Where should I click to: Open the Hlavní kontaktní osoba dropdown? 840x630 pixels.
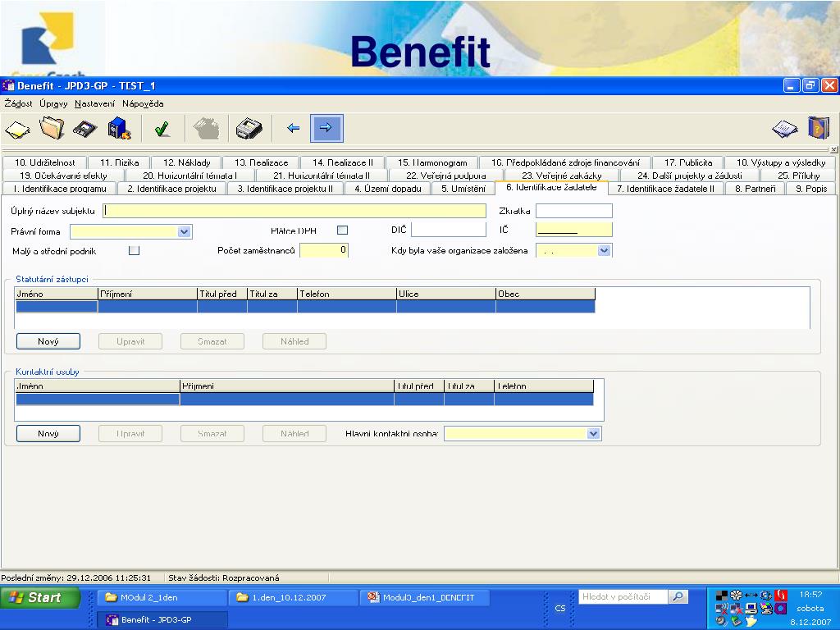(593, 433)
